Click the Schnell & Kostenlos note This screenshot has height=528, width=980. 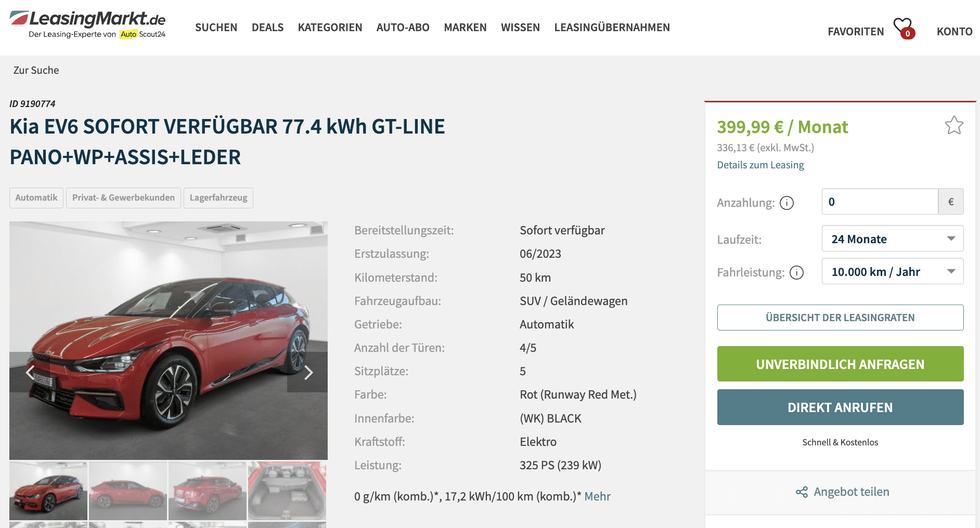[840, 442]
